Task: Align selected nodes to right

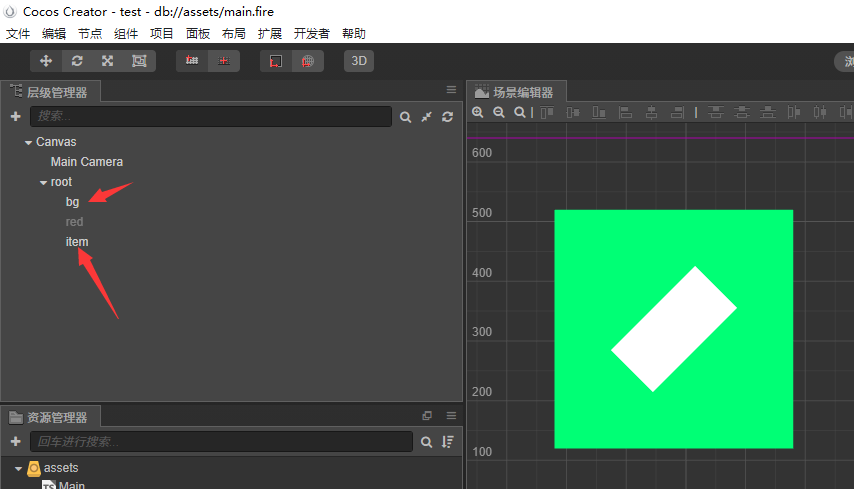Action: point(677,112)
